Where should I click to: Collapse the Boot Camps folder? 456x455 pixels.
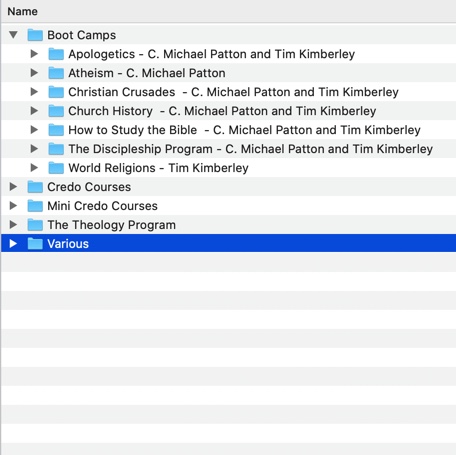pos(13,35)
